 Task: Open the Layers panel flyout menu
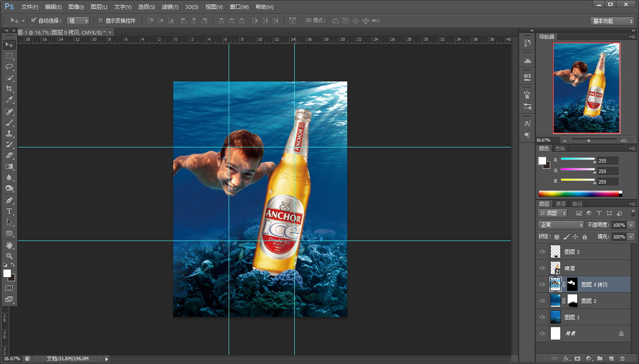[x=632, y=204]
